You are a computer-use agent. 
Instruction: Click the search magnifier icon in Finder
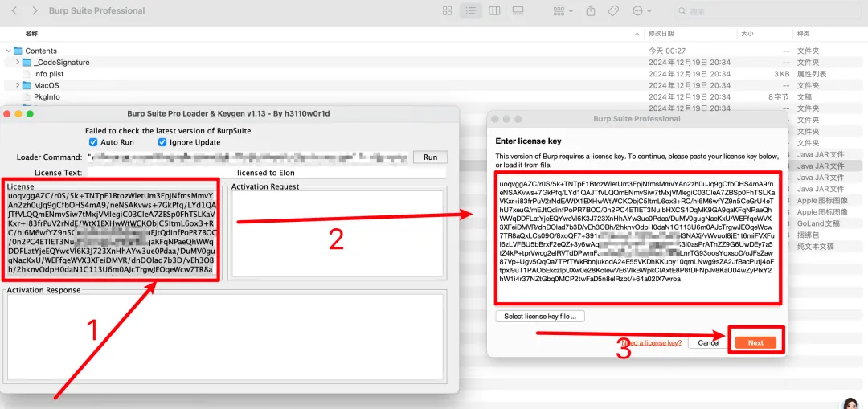[682, 11]
